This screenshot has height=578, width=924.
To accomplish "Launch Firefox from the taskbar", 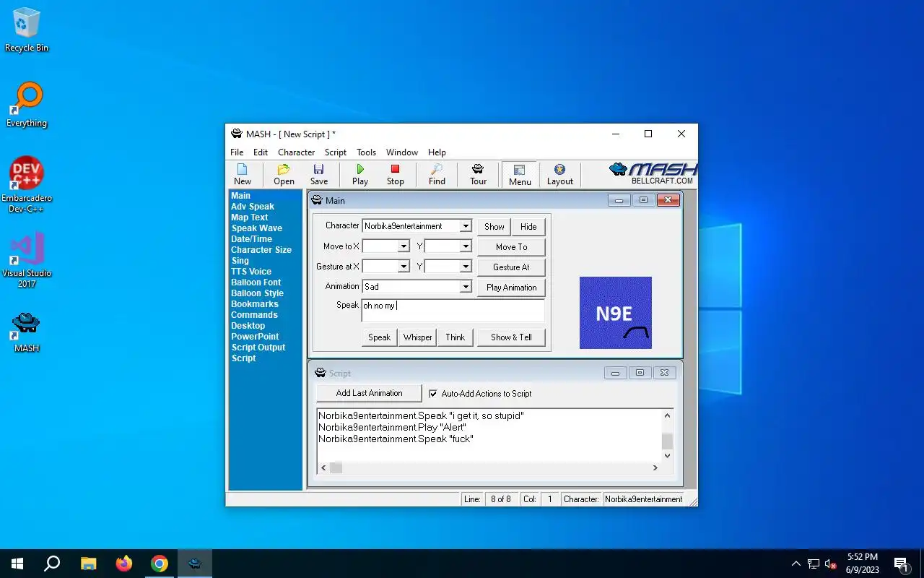I will tap(124, 564).
